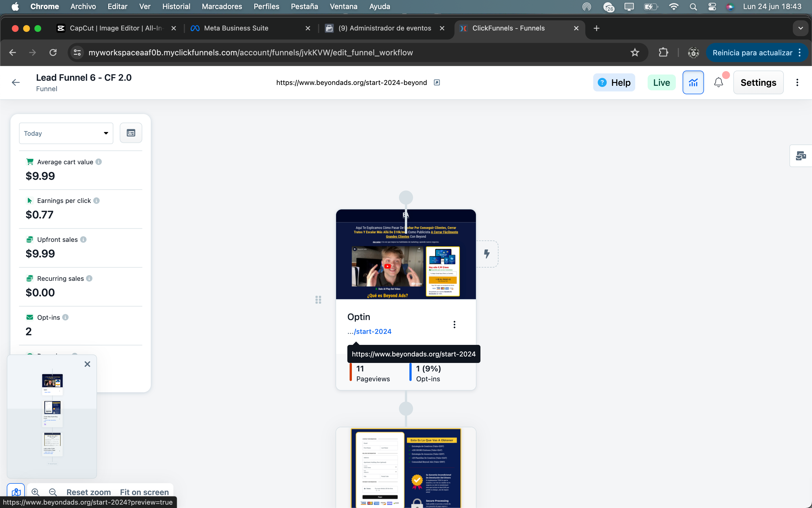Viewport: 812px width, 508px height.
Task: Open the Today date range dropdown
Action: (x=66, y=133)
